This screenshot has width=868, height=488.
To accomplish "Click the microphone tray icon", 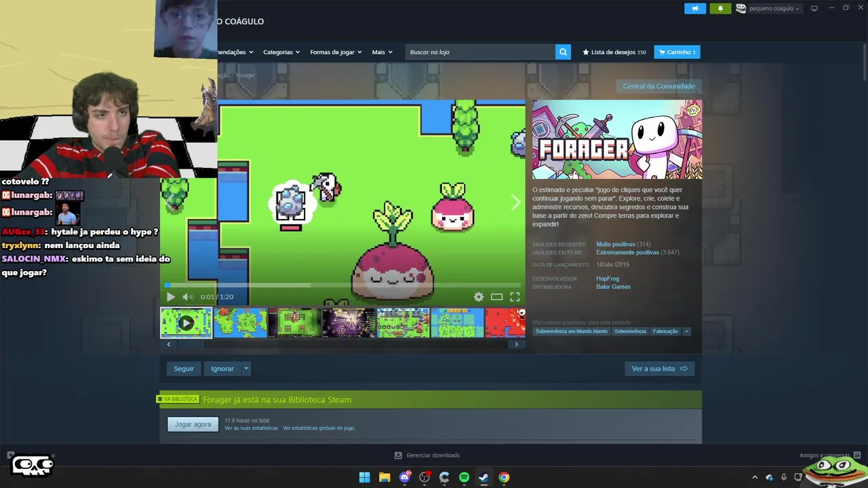I will pos(784,477).
